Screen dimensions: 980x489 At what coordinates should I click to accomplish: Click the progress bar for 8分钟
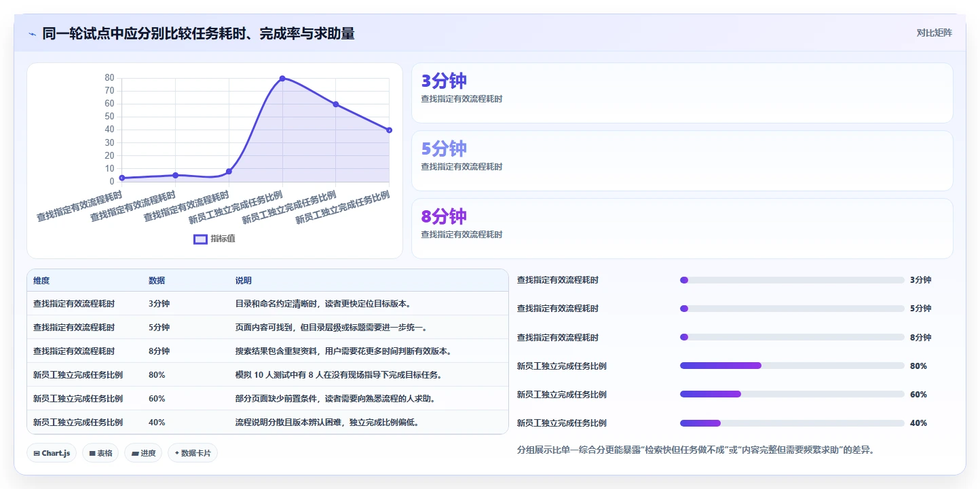792,337
